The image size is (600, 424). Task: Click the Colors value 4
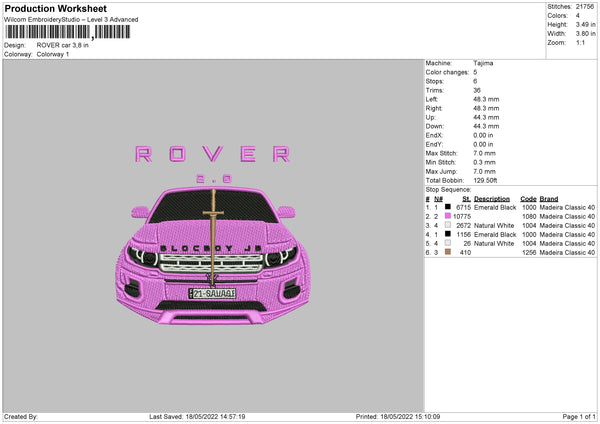point(578,16)
